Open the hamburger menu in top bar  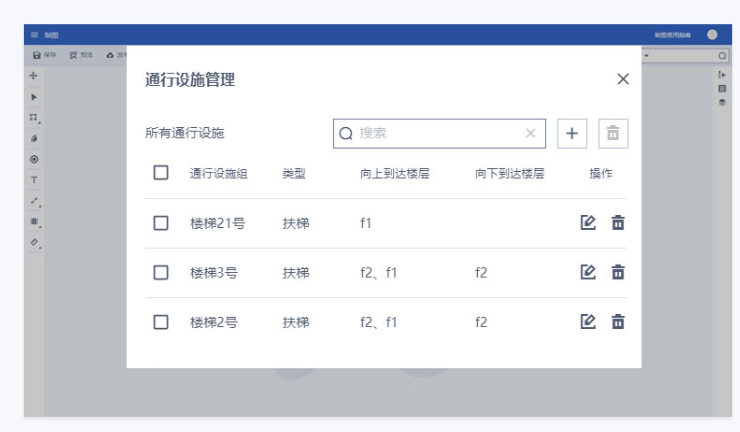(x=35, y=35)
